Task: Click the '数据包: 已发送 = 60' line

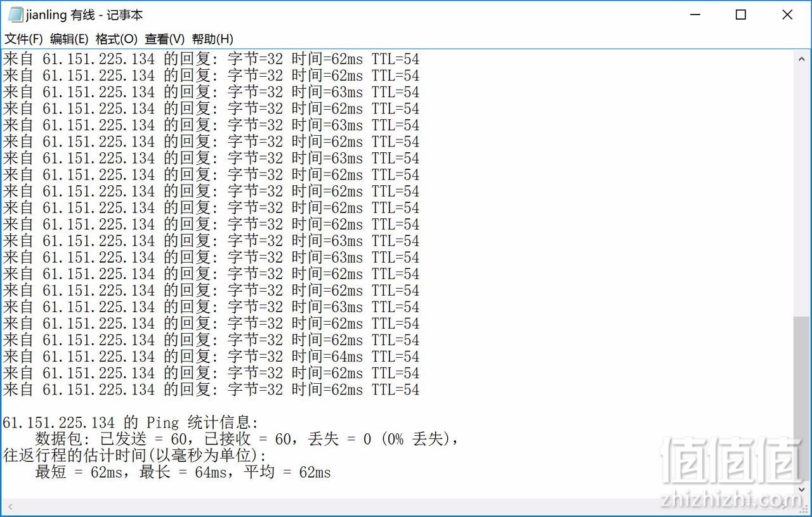Action: [247, 439]
